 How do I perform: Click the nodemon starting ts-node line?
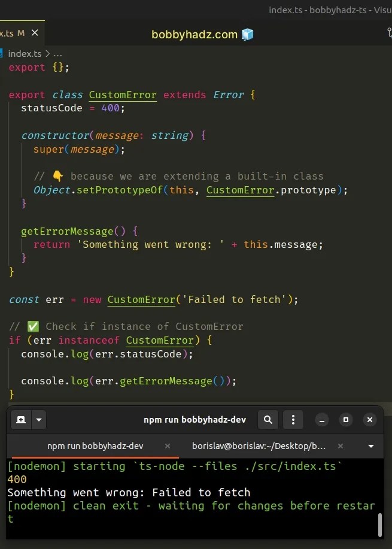point(174,466)
